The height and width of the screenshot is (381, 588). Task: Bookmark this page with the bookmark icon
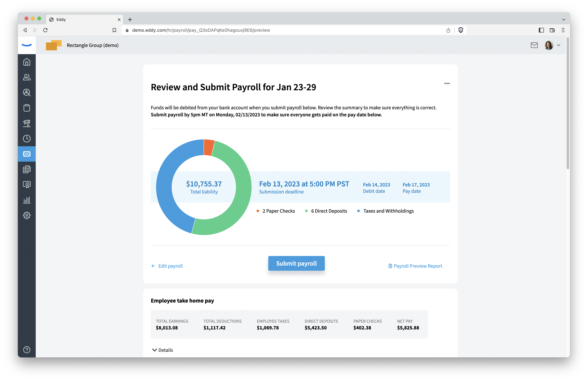click(x=114, y=30)
